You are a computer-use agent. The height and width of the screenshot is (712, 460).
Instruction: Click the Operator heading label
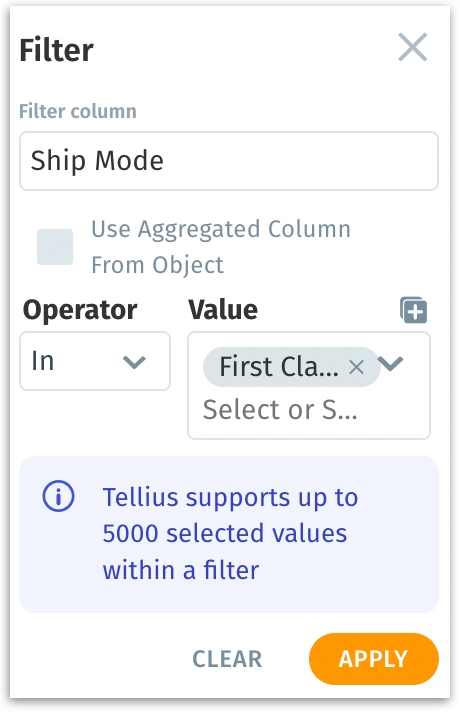click(80, 310)
